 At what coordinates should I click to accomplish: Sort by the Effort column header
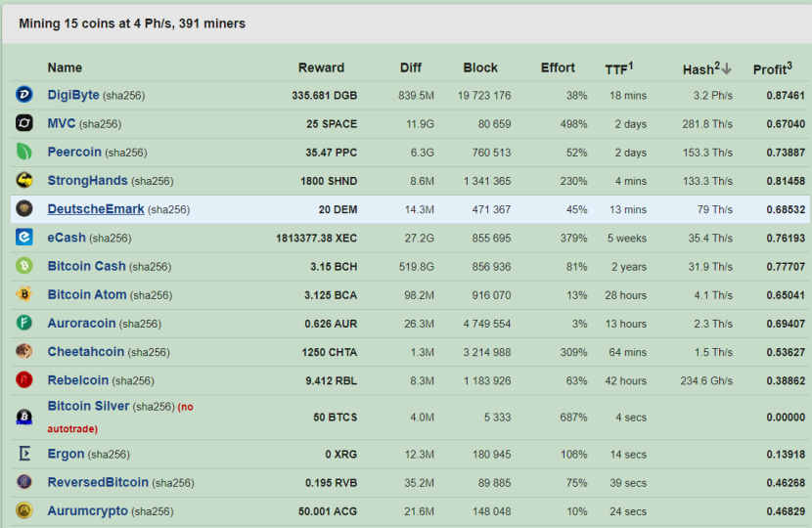(558, 67)
